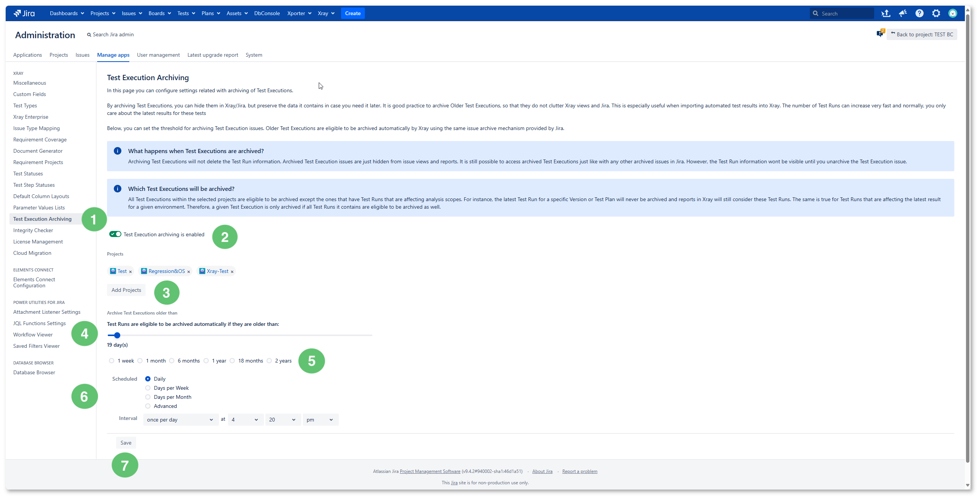Click the Test project avatar icon
980x499 pixels.
click(113, 271)
